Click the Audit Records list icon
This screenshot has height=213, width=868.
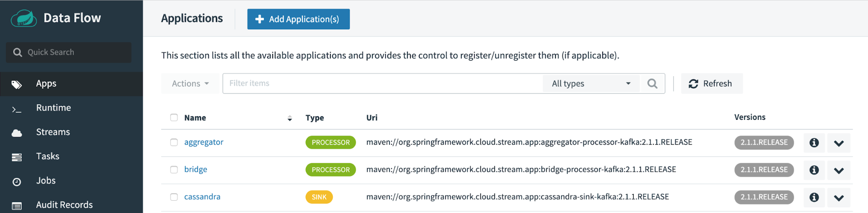coord(17,206)
